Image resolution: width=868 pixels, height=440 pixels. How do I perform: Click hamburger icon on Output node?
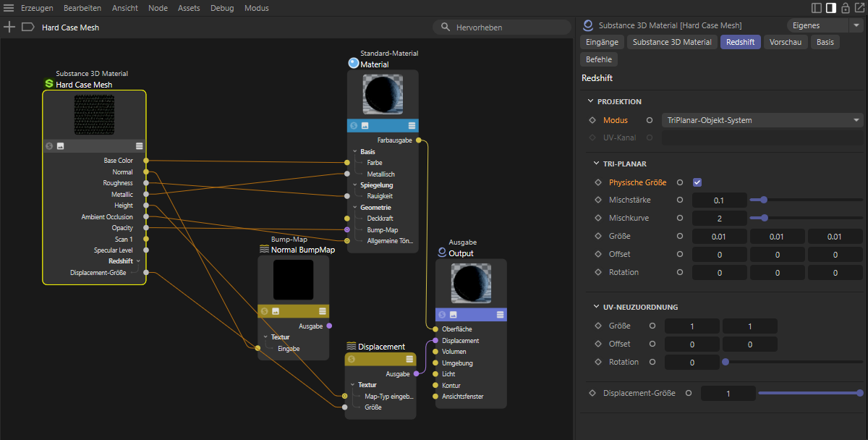(x=500, y=314)
